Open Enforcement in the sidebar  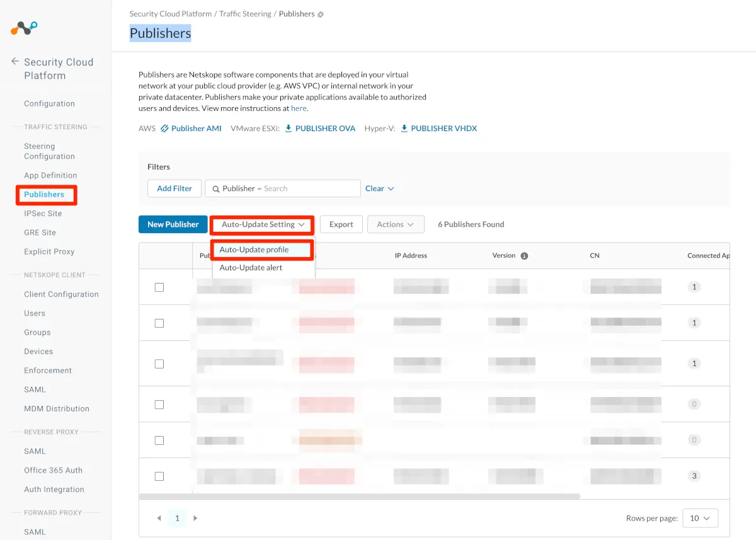pyautogui.click(x=48, y=371)
